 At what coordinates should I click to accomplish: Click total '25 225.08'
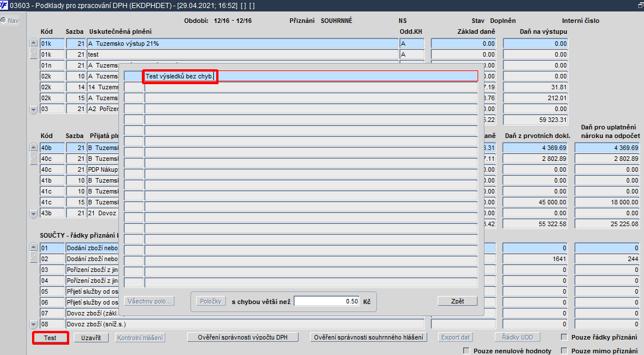tap(607, 224)
